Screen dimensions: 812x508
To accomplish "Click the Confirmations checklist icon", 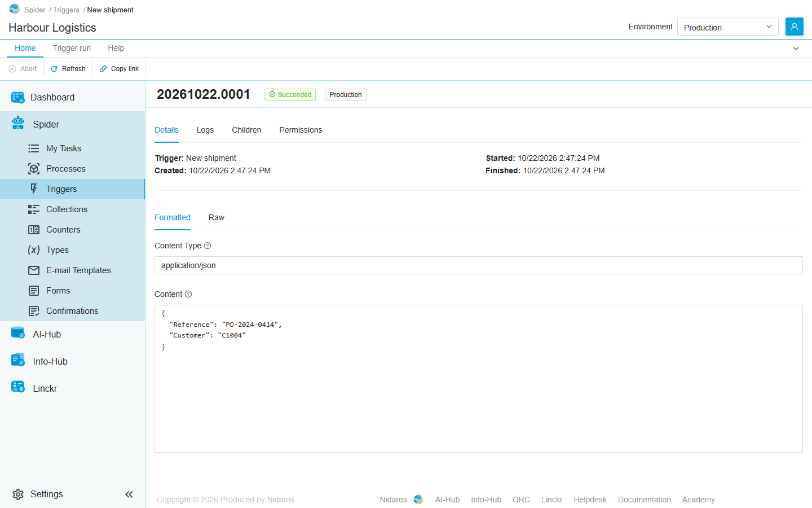I will [34, 311].
